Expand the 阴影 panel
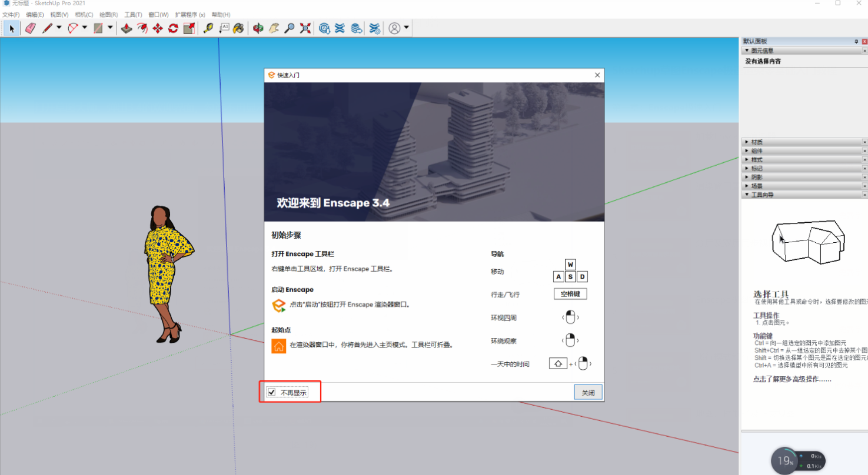868x475 pixels. pos(756,177)
